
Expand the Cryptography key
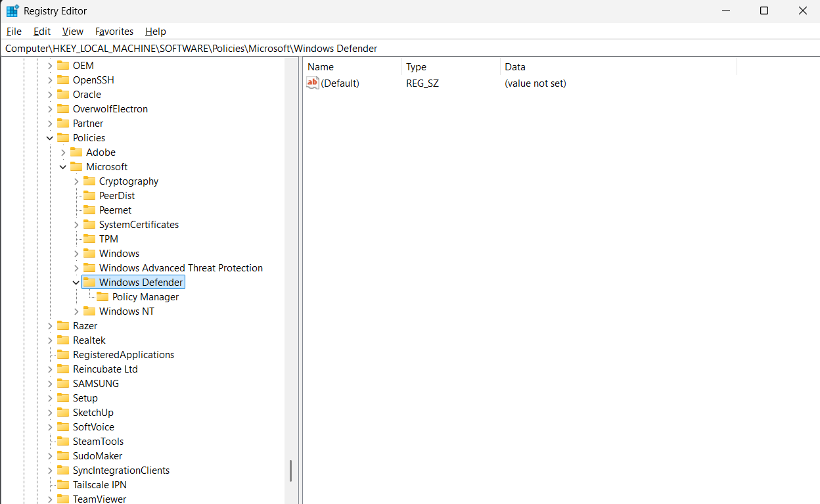point(76,181)
